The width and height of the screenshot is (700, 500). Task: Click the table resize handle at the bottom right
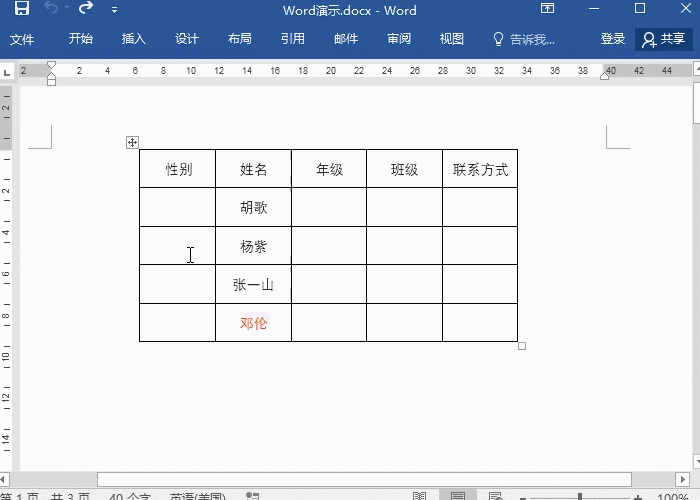[522, 346]
